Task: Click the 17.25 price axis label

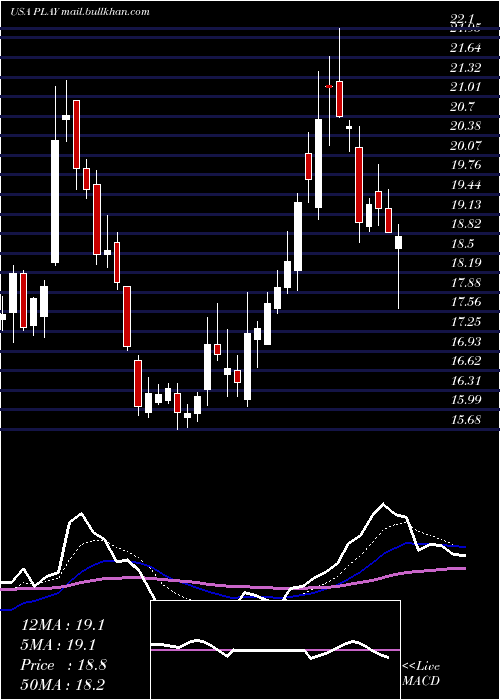Action: point(466,321)
